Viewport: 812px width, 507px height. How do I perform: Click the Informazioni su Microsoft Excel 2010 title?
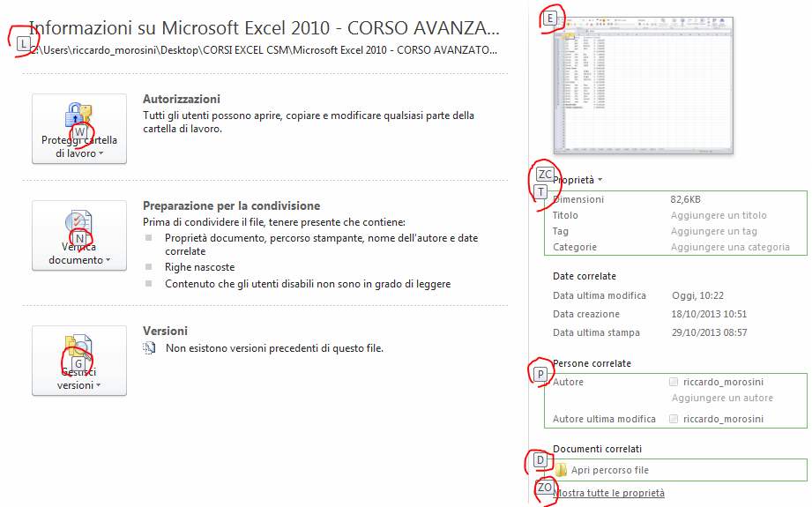coord(264,28)
